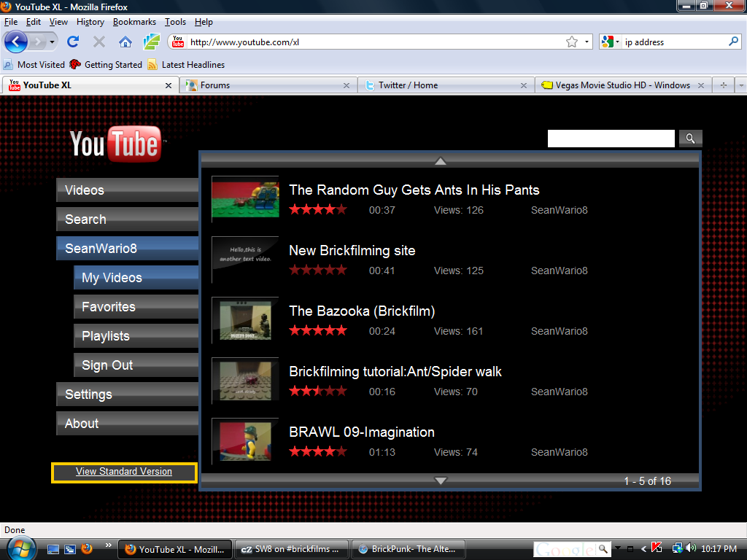Open About in the sidebar
The image size is (747, 560).
point(127,424)
